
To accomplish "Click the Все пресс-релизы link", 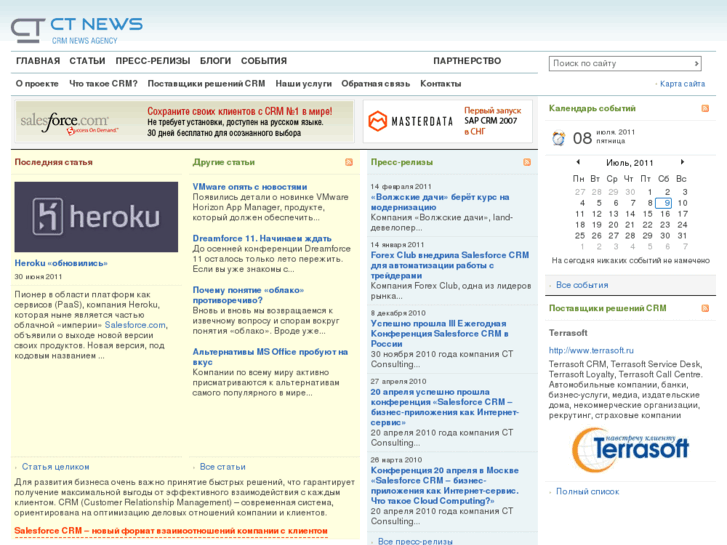I will tap(415, 541).
